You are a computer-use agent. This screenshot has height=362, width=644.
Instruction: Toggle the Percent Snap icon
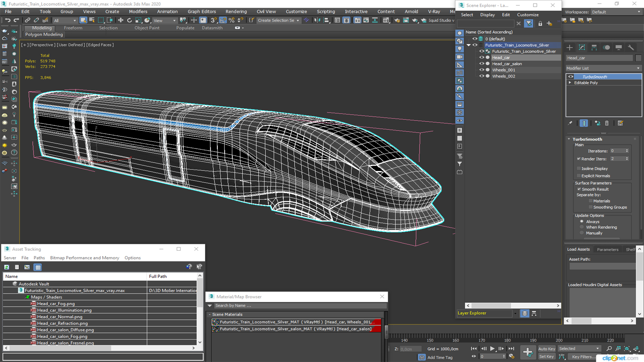point(231,20)
